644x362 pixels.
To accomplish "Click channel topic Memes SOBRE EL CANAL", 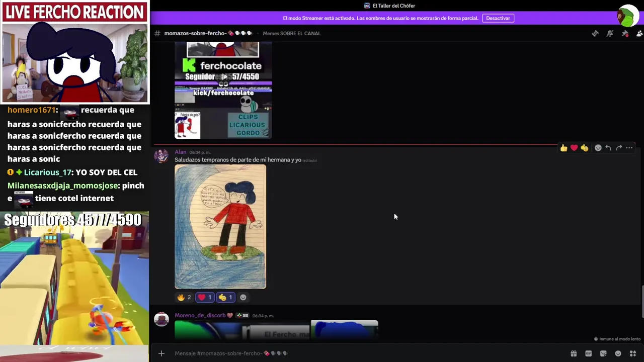I will [292, 33].
